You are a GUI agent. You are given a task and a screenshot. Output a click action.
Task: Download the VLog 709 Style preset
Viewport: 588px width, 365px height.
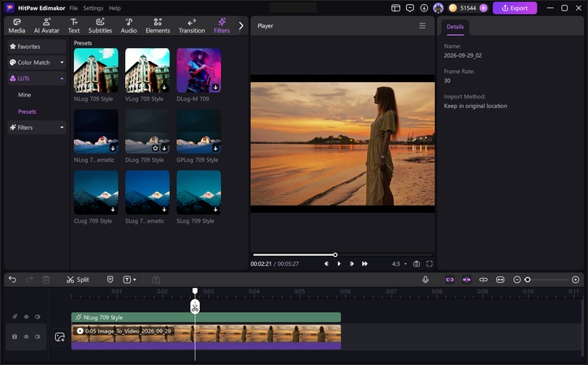[x=164, y=87]
